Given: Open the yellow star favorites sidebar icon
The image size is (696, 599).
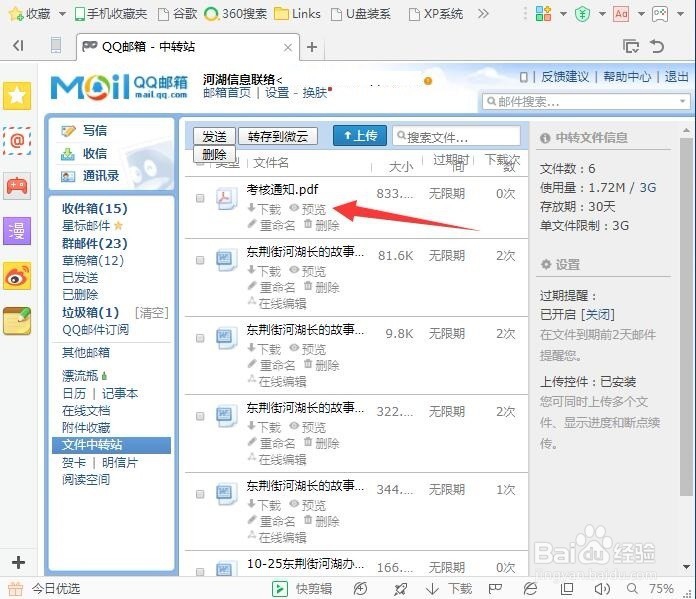Looking at the screenshot, I should pos(17,95).
